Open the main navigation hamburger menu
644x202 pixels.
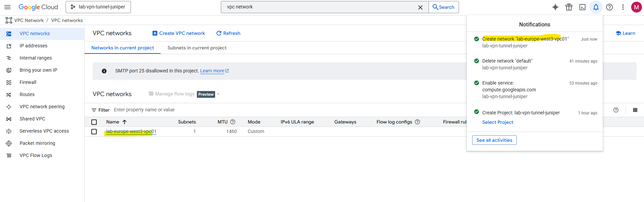[7, 7]
